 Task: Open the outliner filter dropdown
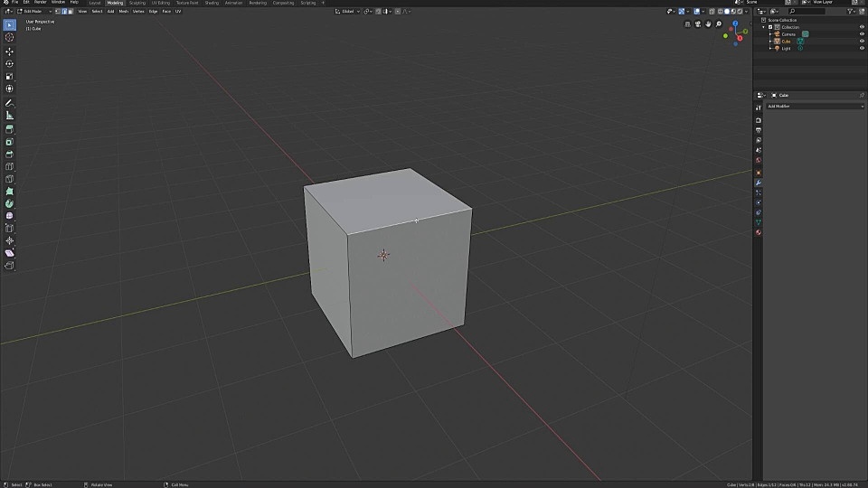pos(852,11)
